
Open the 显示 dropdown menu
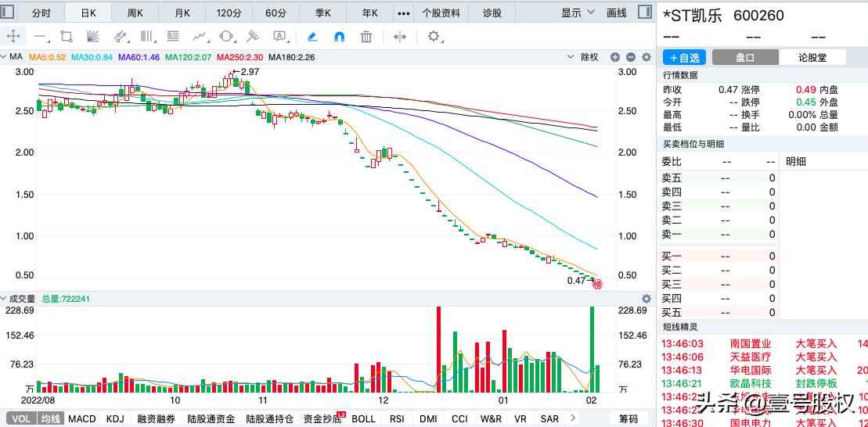578,13
